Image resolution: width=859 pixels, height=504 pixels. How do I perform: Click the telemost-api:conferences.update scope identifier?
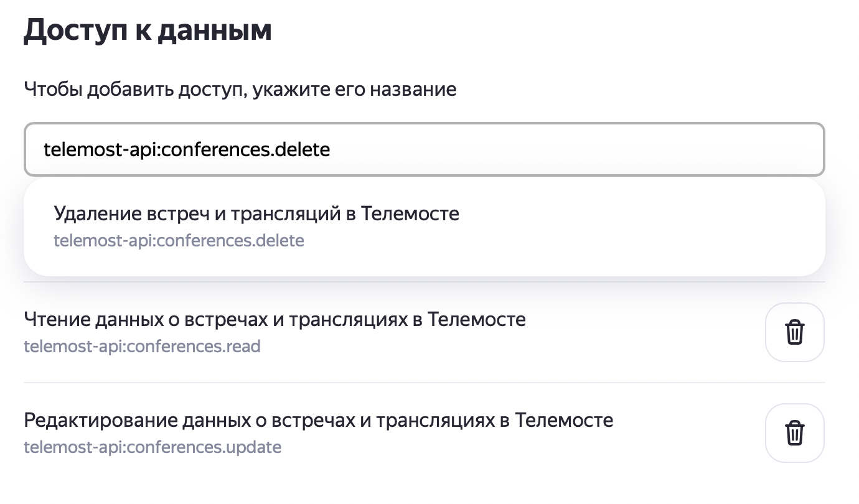coord(153,447)
